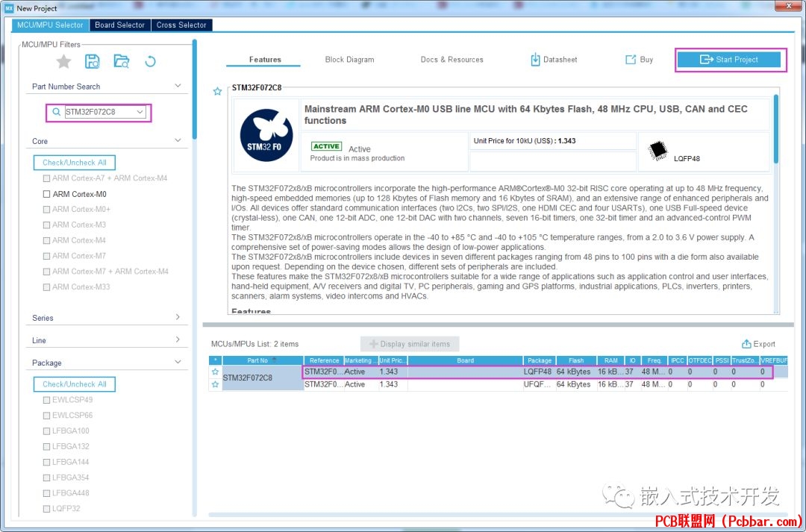
Task: Sort by Freq. column header
Action: 655,360
